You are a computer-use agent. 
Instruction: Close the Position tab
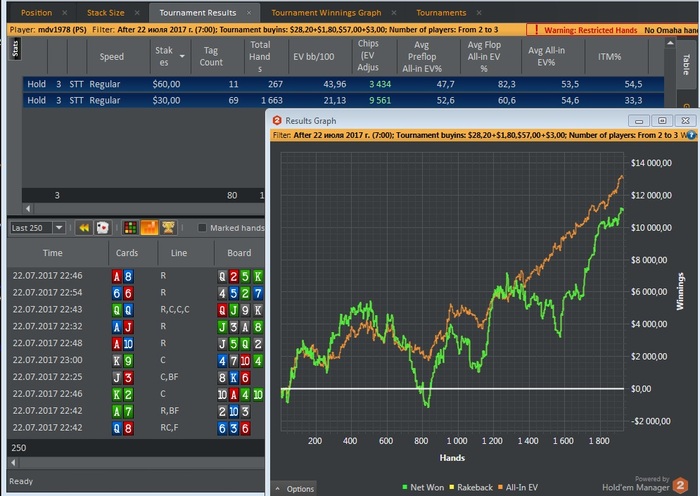point(65,13)
